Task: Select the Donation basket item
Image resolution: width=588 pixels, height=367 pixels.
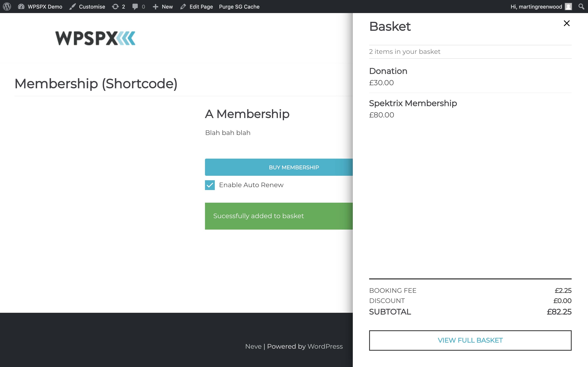Action: [388, 71]
